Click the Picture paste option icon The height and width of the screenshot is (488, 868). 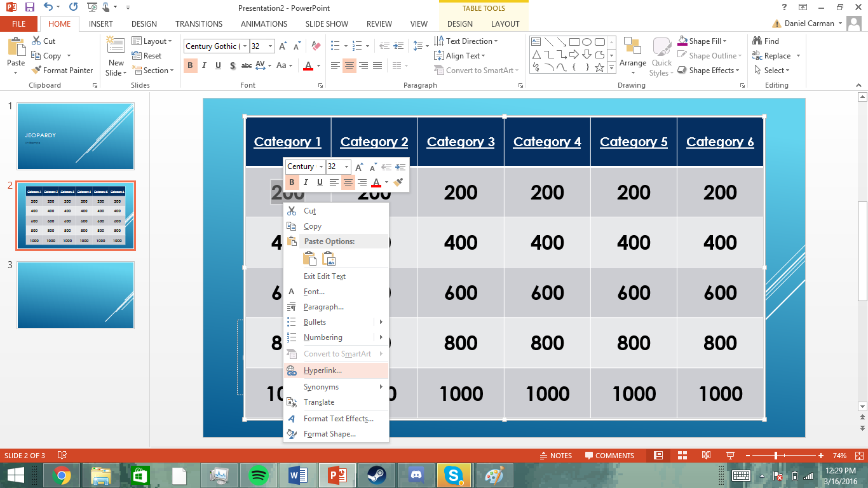[x=329, y=258]
